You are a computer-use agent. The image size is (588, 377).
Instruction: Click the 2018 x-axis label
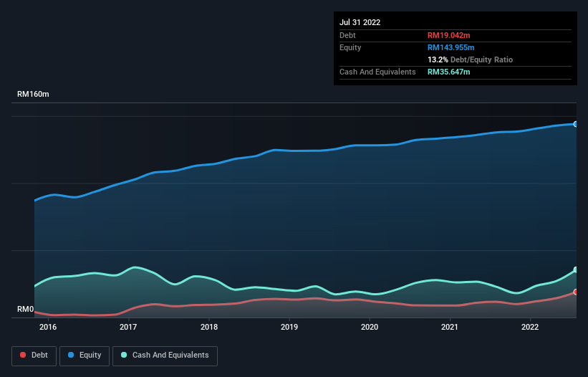209,327
